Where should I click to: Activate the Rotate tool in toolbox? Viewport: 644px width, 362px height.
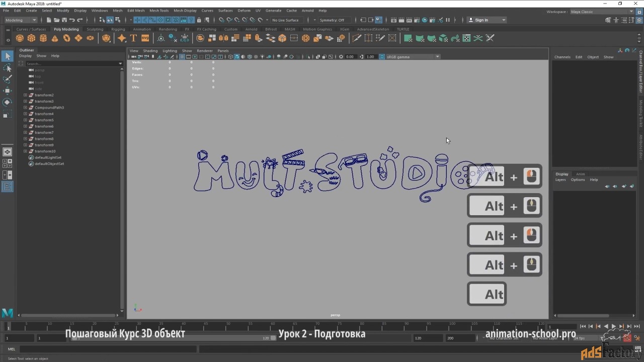tap(8, 102)
